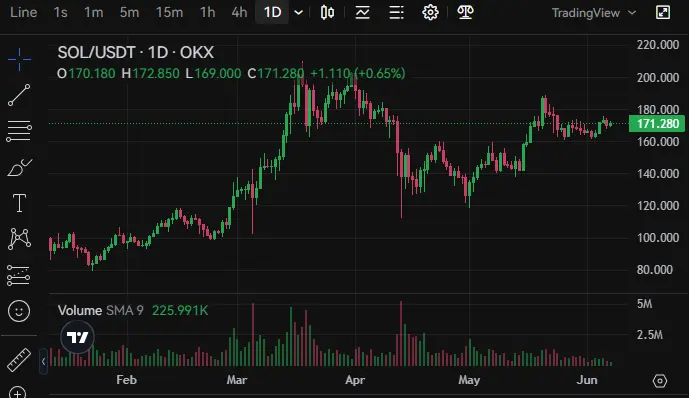Select the text annotation tool
Image resolution: width=689 pixels, height=398 pixels.
tap(19, 203)
